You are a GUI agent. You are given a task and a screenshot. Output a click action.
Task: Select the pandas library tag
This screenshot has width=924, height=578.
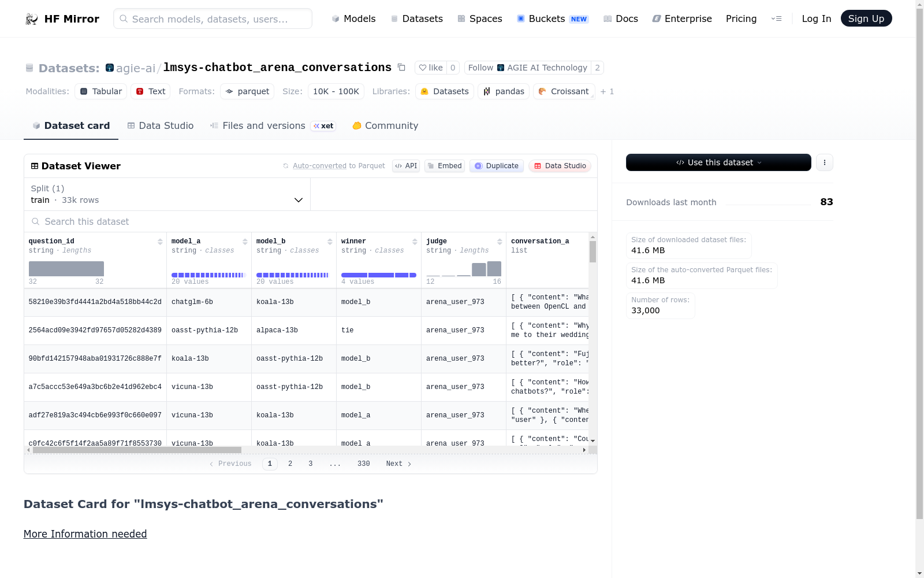point(504,91)
